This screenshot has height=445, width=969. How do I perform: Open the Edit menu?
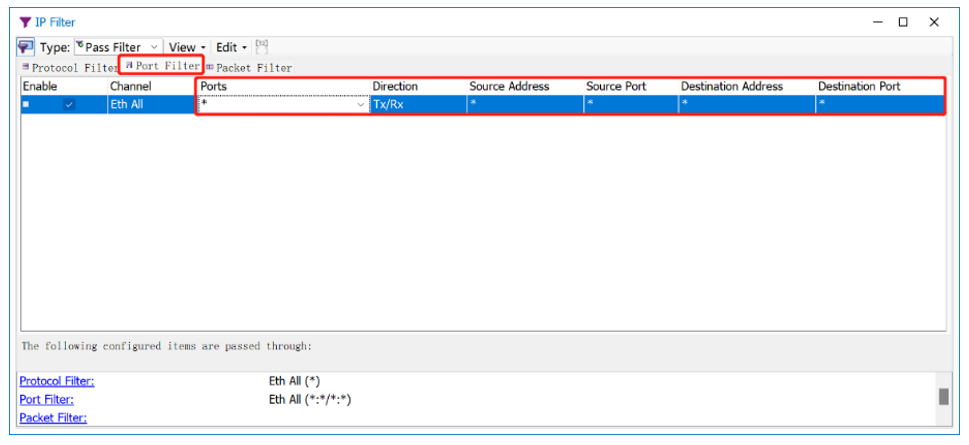(x=231, y=47)
